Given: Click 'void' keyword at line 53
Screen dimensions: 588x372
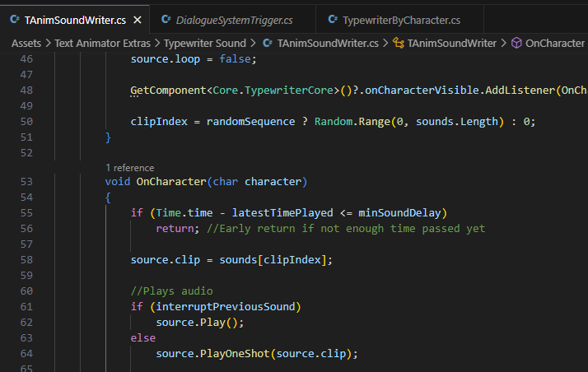Looking at the screenshot, I should click(118, 182).
